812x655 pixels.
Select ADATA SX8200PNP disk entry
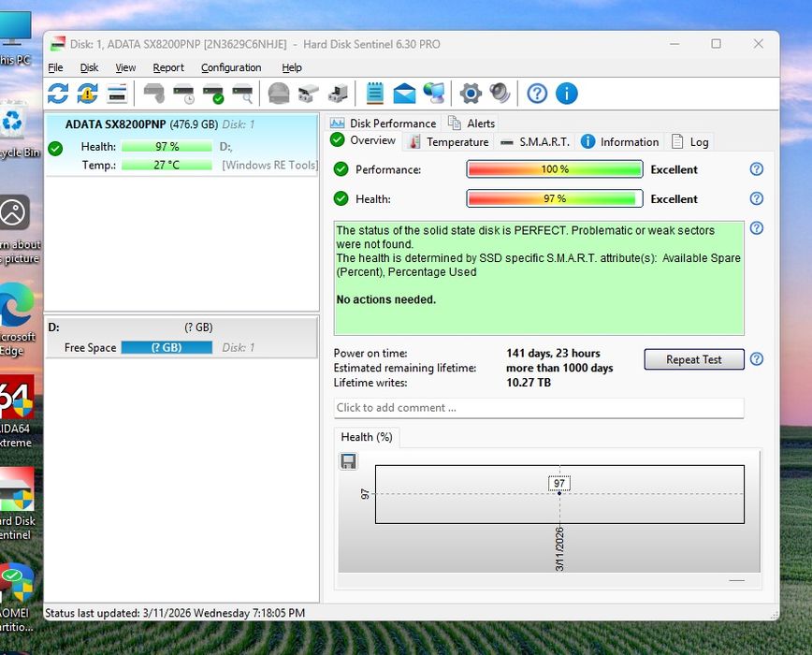point(181,145)
